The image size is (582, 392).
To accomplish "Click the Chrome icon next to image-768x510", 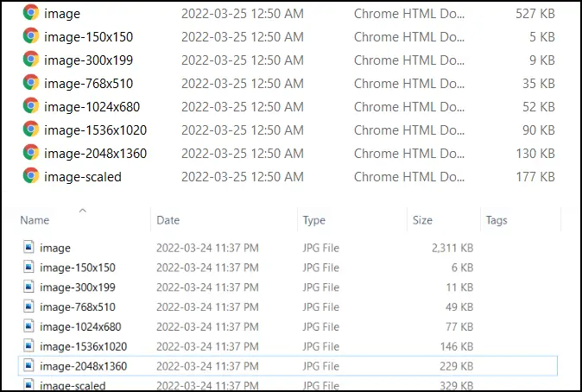I will 31,83.
